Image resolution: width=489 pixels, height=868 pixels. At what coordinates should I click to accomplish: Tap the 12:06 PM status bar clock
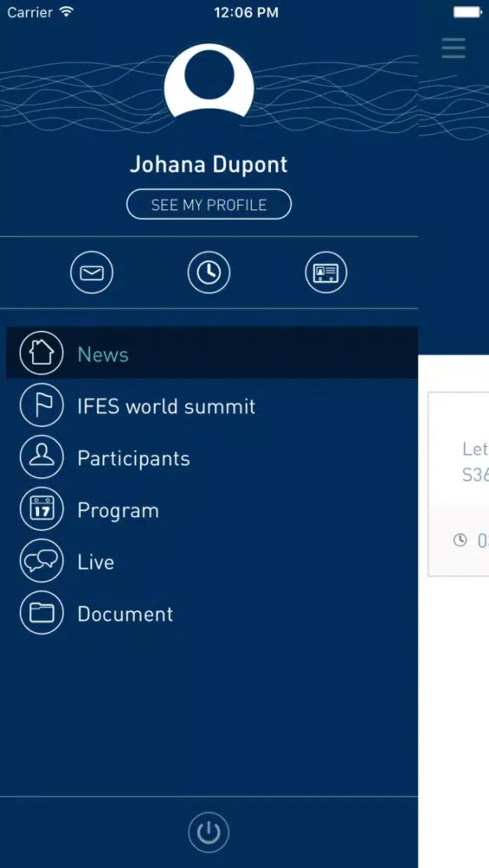[246, 12]
